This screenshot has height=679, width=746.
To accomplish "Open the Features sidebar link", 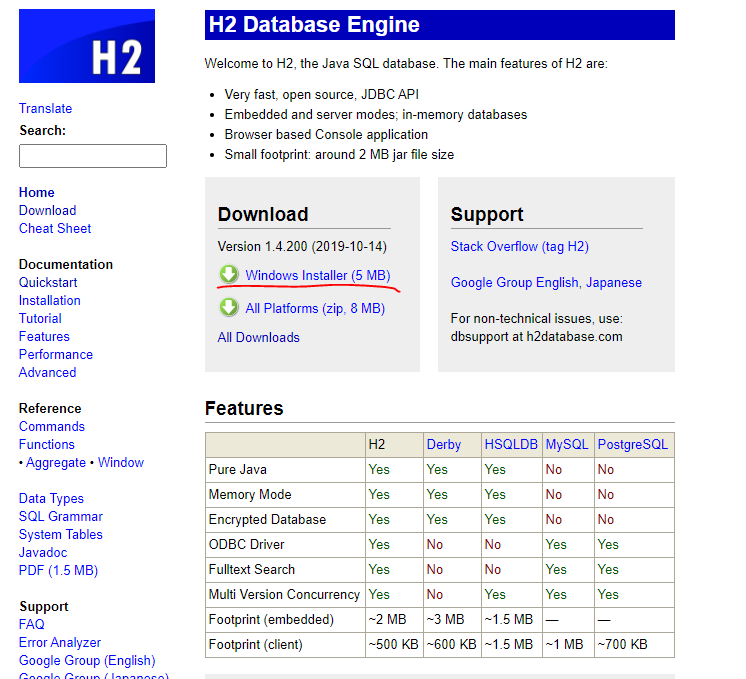I will (x=44, y=336).
